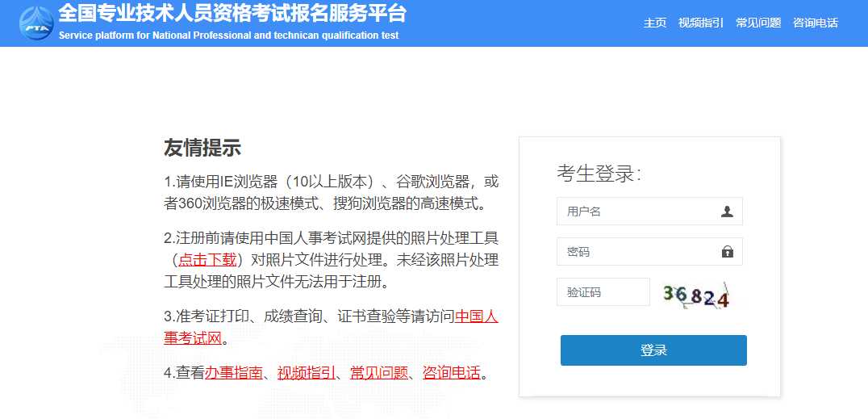This screenshot has width=868, height=419.
Task: Open the 办事指南 link in tip 4
Action: [233, 373]
